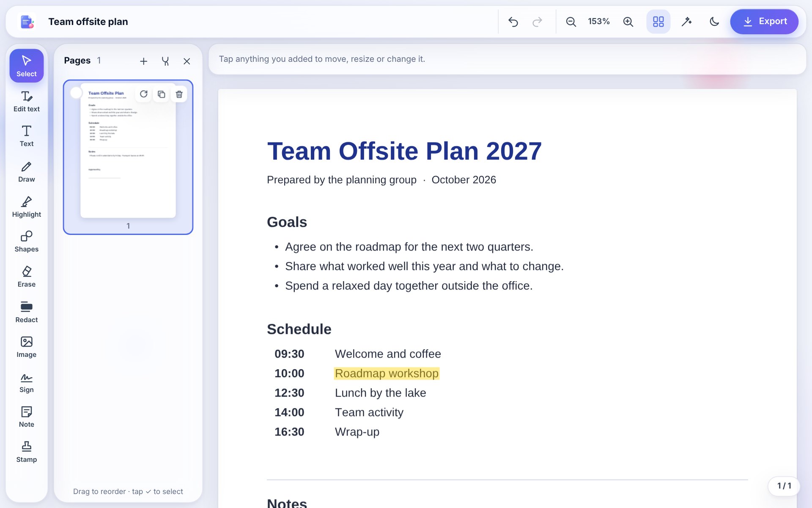Click the 1/1 page indicator
This screenshot has width=812, height=508.
coord(784,486)
